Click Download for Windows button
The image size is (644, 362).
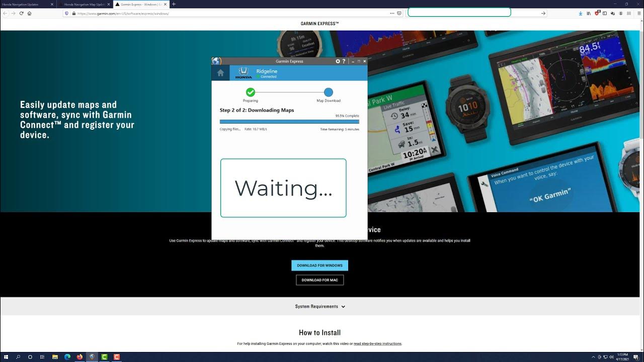pyautogui.click(x=319, y=265)
